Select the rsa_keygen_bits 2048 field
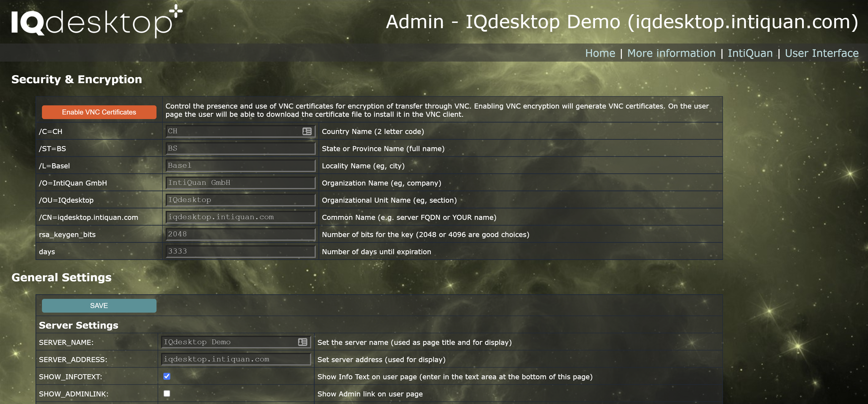This screenshot has width=868, height=404. (x=240, y=234)
